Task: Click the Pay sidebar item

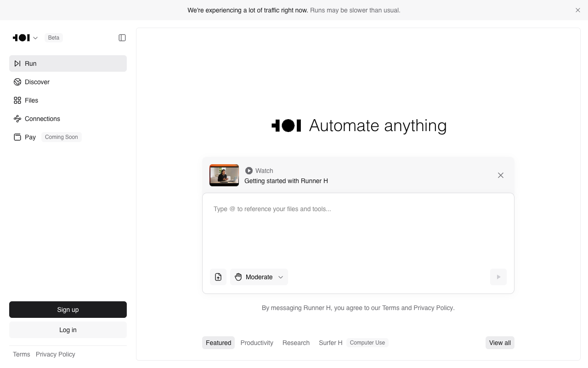Action: click(68, 137)
